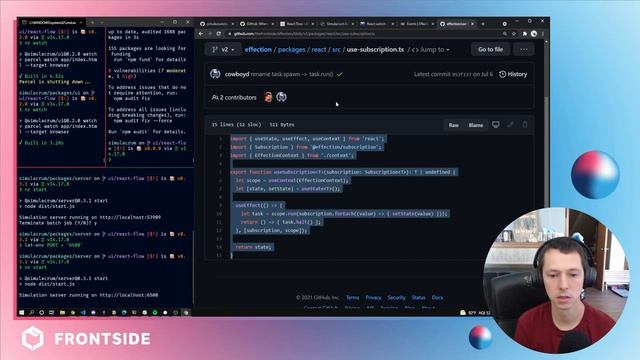Open Windows Start menu
640x360 pixels.
22,312
